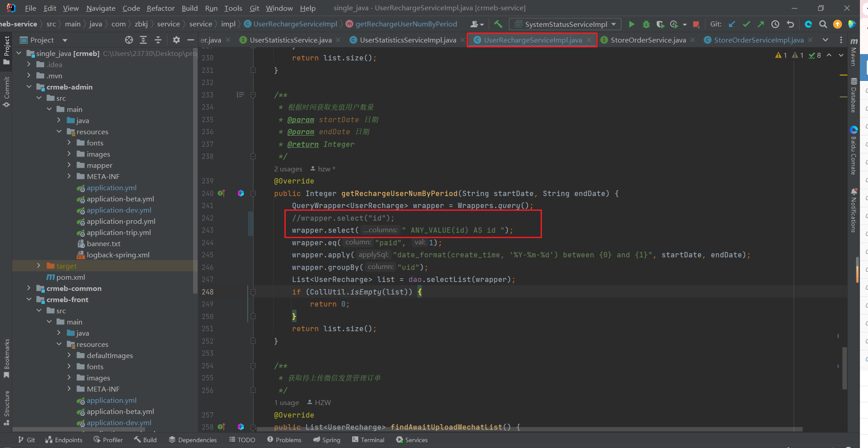Switch to StoreOrderServiceImpl.java tab

click(x=758, y=40)
